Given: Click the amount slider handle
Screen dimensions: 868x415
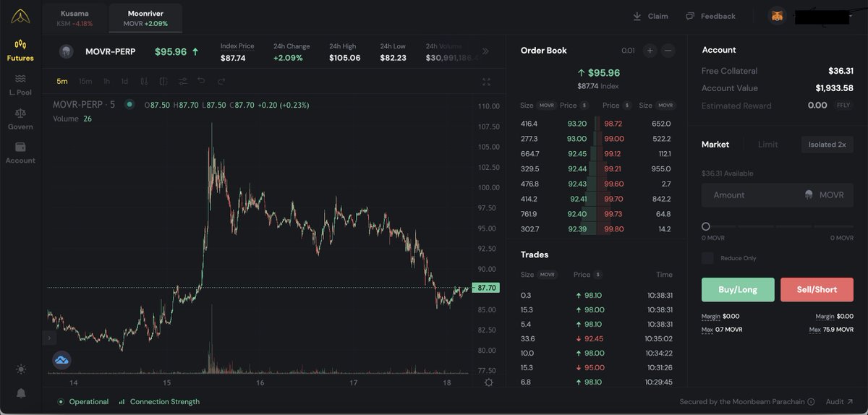Looking at the screenshot, I should click(x=706, y=226).
